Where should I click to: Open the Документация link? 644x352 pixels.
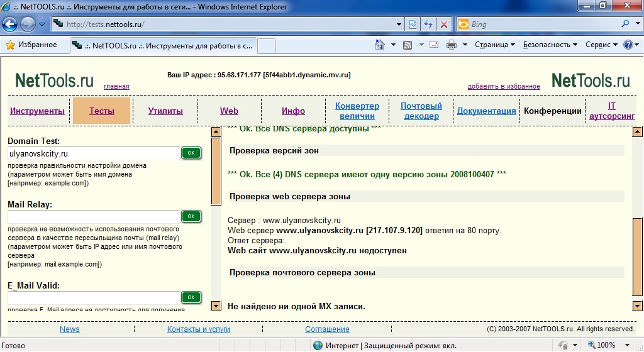pyautogui.click(x=486, y=111)
